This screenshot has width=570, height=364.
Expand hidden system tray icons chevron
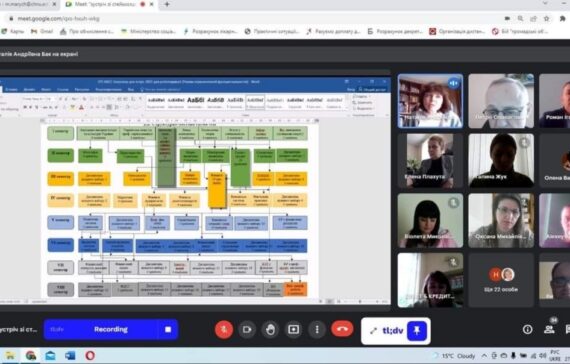click(x=484, y=356)
